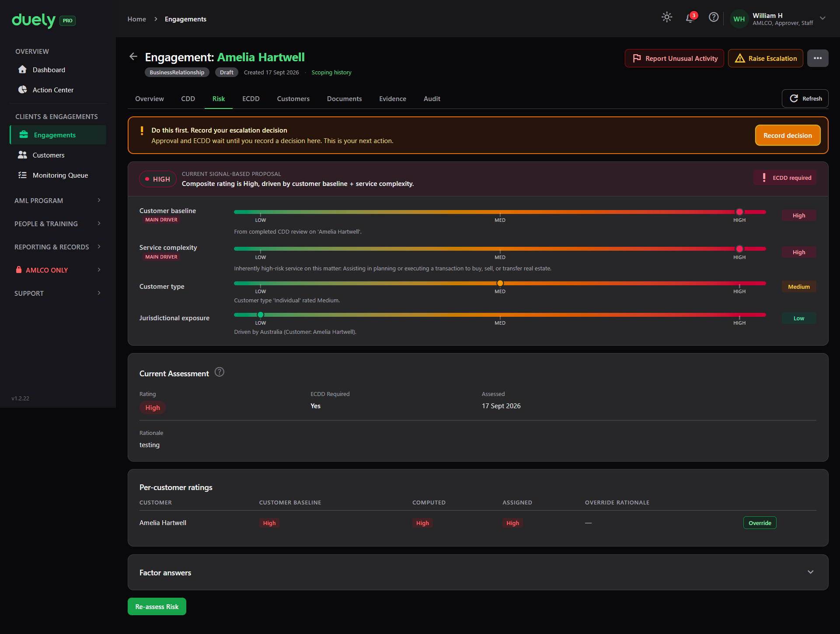The width and height of the screenshot is (840, 634).
Task: Expand the SUPPORT section
Action: coord(58,293)
